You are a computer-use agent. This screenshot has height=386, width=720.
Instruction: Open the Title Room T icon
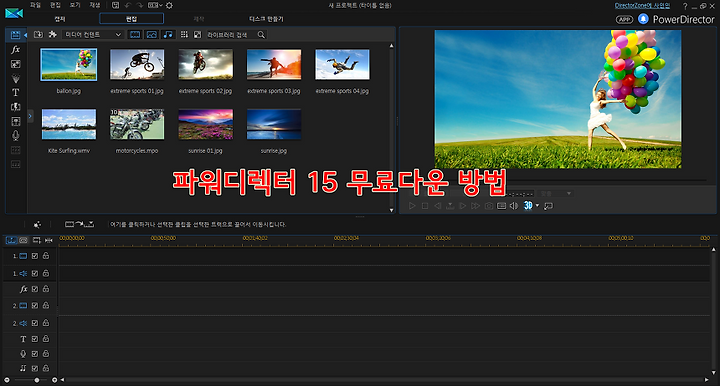15,93
